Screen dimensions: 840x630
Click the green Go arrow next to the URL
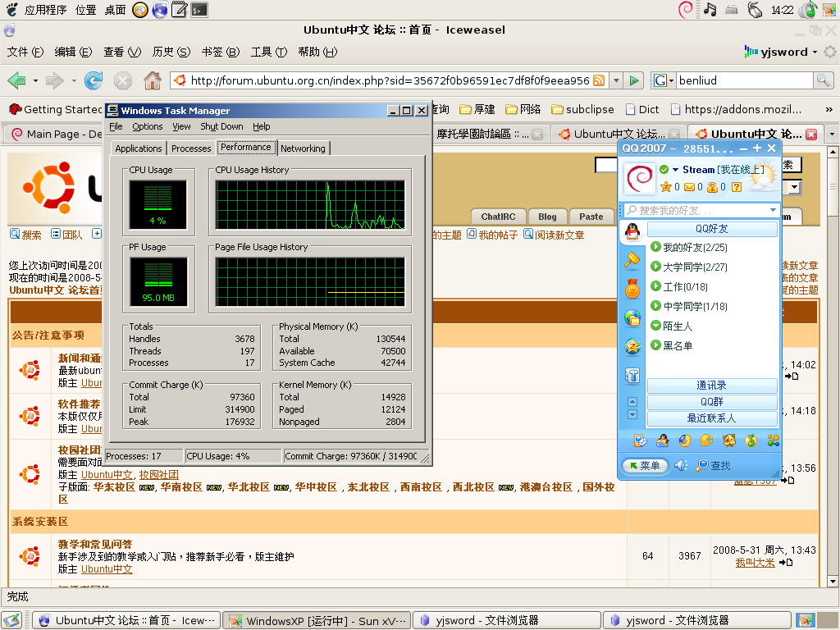(x=634, y=80)
